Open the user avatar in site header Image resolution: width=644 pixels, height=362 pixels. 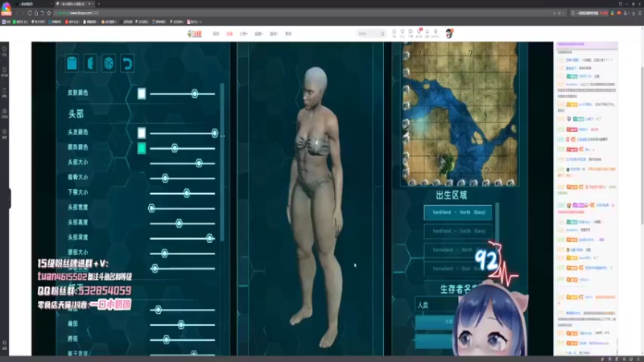pos(449,33)
